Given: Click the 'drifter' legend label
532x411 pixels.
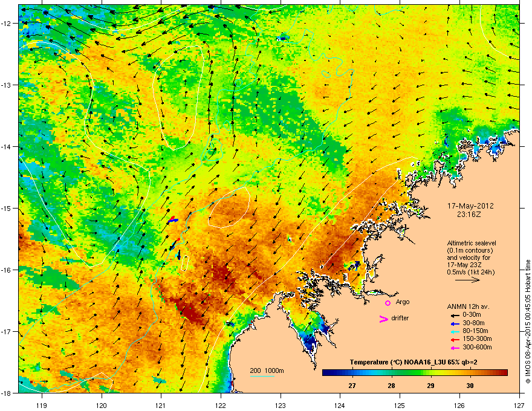Looking at the screenshot, I should point(400,318).
